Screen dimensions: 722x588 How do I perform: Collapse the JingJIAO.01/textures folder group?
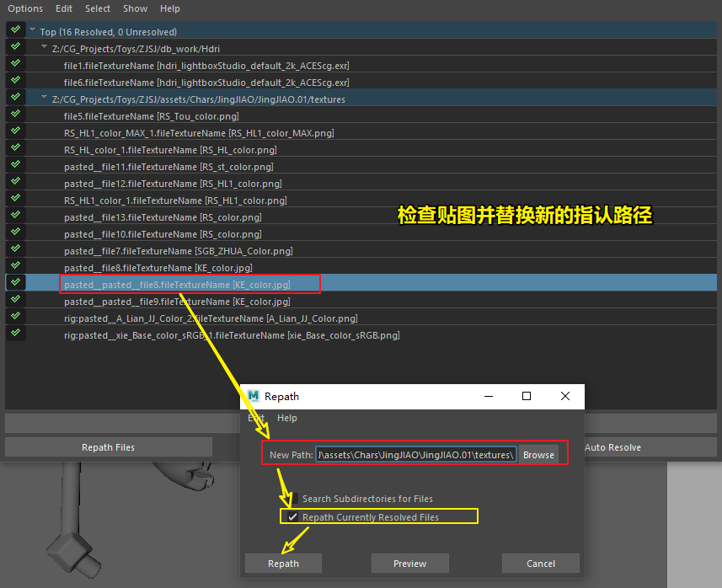(x=44, y=97)
